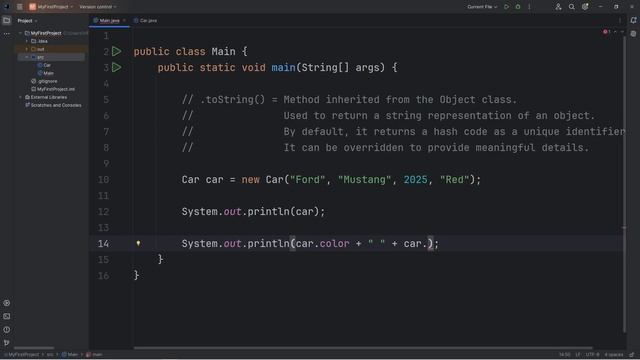The width and height of the screenshot is (640, 360).
Task: Change line separator LF in status bar
Action: 578,355
